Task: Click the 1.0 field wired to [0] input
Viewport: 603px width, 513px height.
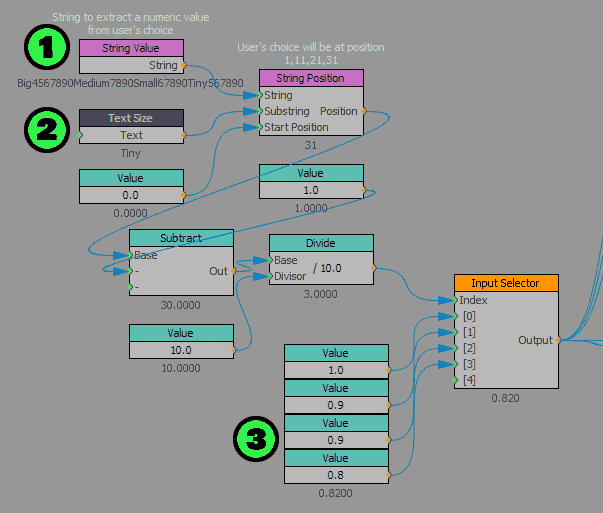Action: [x=336, y=370]
